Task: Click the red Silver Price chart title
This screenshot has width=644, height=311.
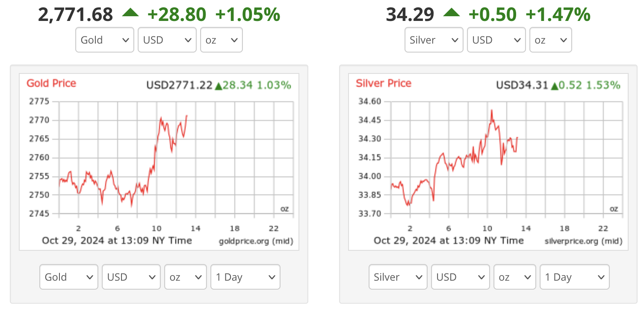Action: click(x=384, y=83)
